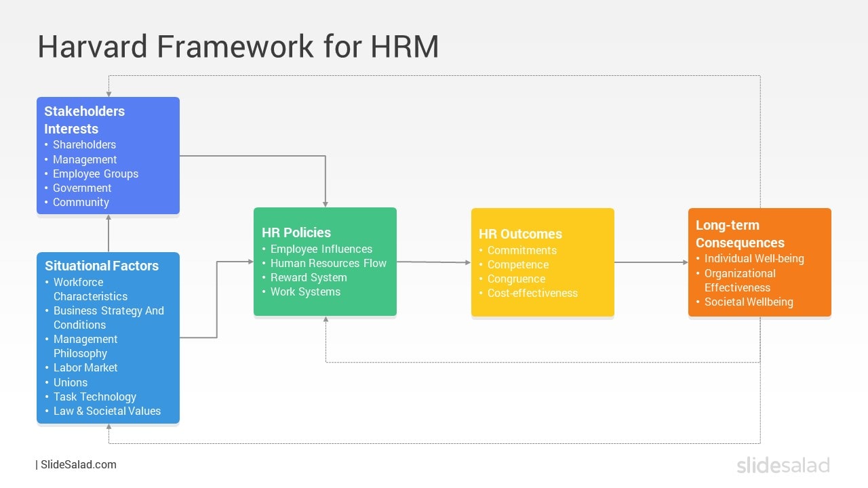This screenshot has width=868, height=488.
Task: Click the HR Outcomes heading
Action: 520,234
